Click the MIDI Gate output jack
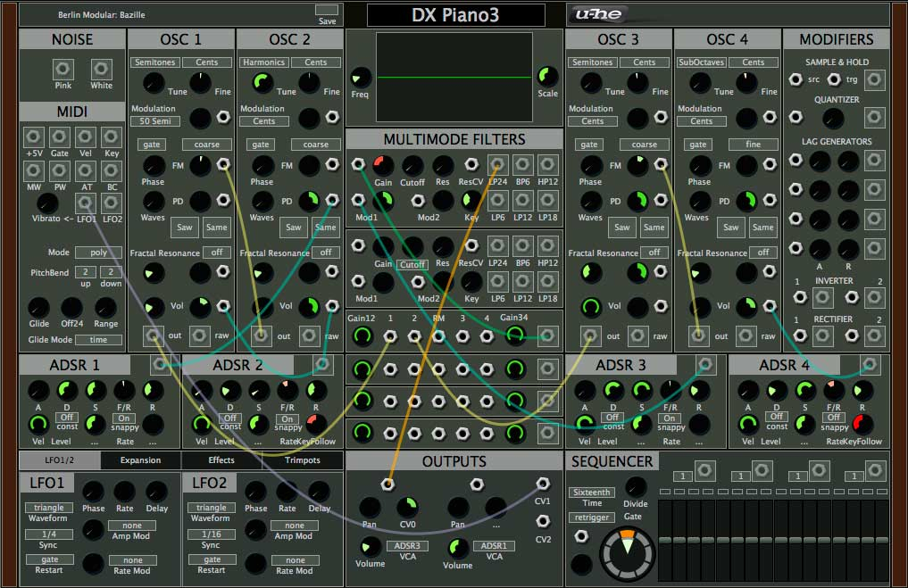Image resolution: width=908 pixels, height=588 pixels. point(60,137)
